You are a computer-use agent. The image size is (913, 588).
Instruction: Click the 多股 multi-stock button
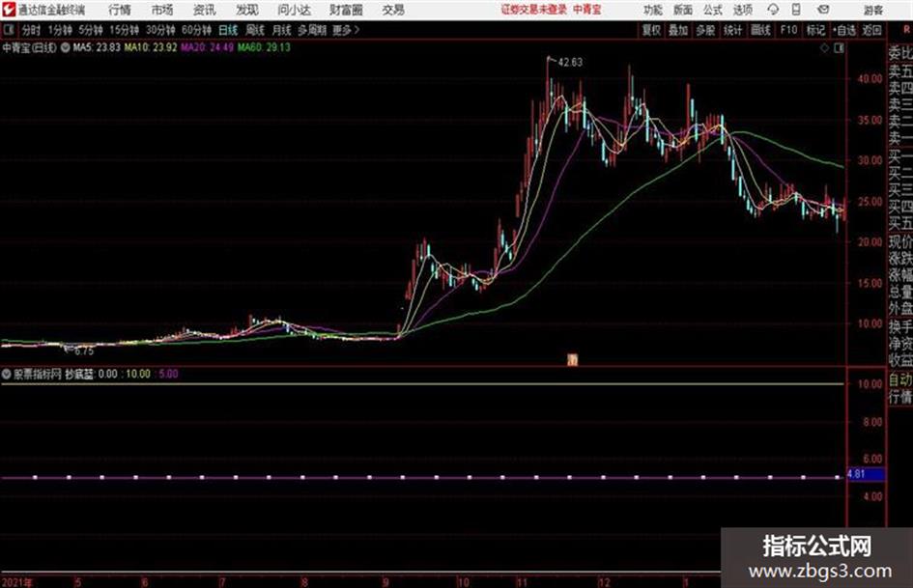pyautogui.click(x=705, y=30)
